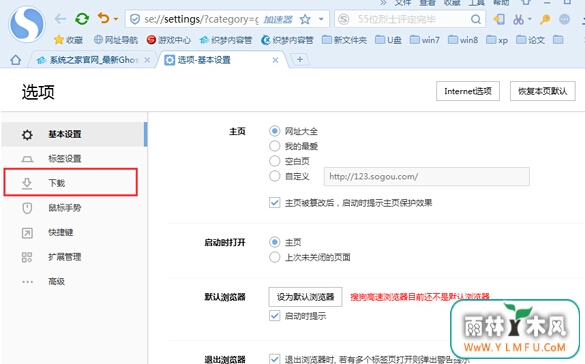Select 高级 in the sidebar
The image size is (585, 364).
tap(74, 281)
